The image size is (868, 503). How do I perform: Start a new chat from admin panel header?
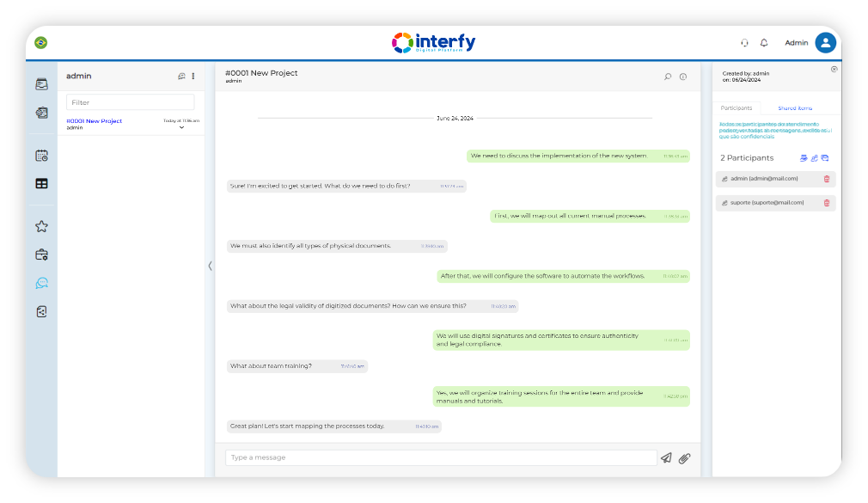pos(181,77)
